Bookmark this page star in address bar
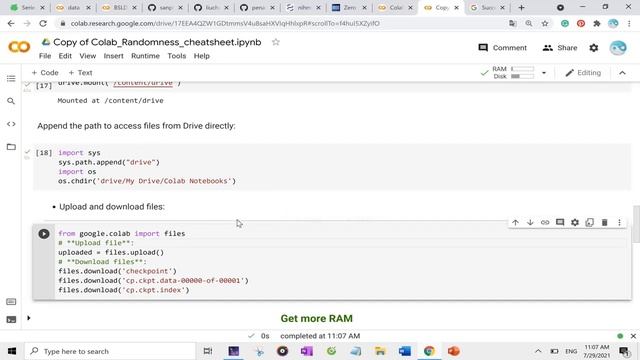This screenshot has width=640, height=360. tap(545, 24)
